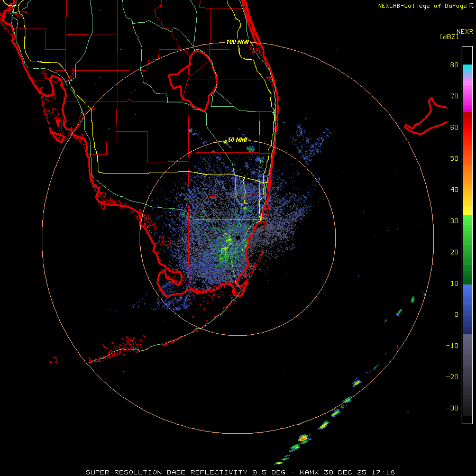Click the -30 value on the dBZ scale
Screen dimensions: 476x476
pyautogui.click(x=452, y=408)
